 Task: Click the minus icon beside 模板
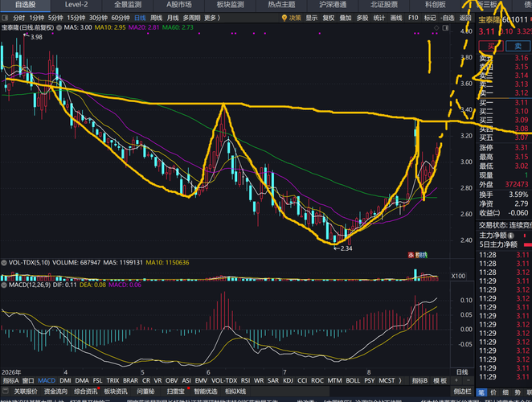[x=469, y=380]
